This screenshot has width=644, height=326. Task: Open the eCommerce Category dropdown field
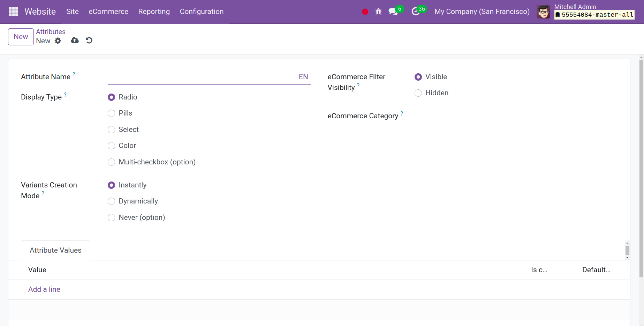pos(516,116)
